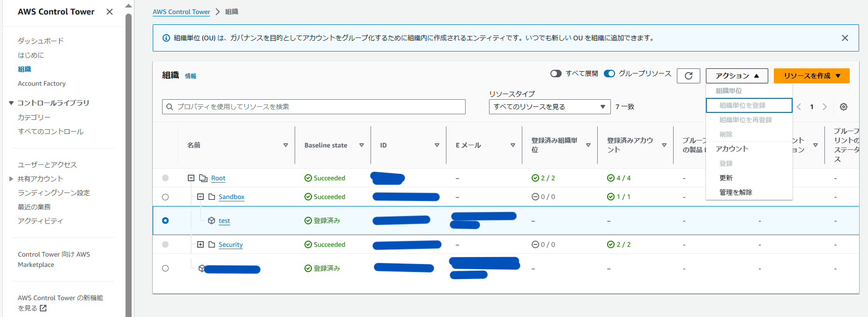Collapse the Root tree node
This screenshot has width=868, height=317.
click(x=191, y=178)
